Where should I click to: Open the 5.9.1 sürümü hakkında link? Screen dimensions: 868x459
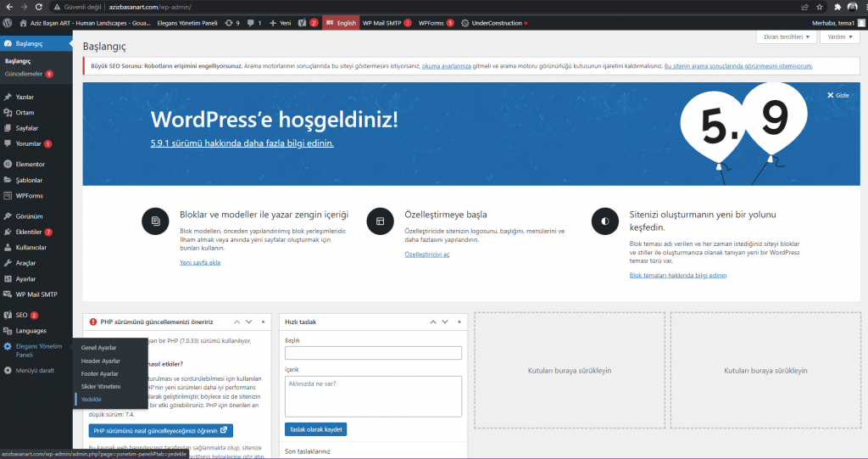[242, 143]
